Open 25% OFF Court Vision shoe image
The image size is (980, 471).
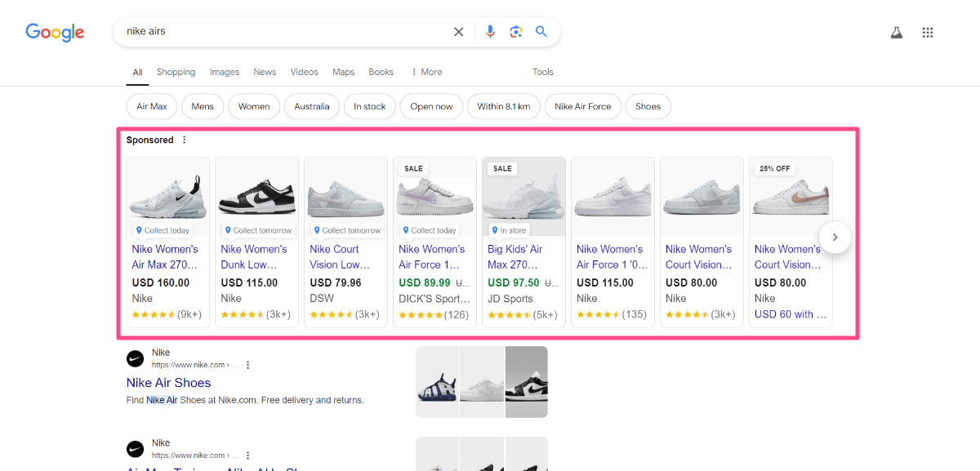[x=791, y=197]
